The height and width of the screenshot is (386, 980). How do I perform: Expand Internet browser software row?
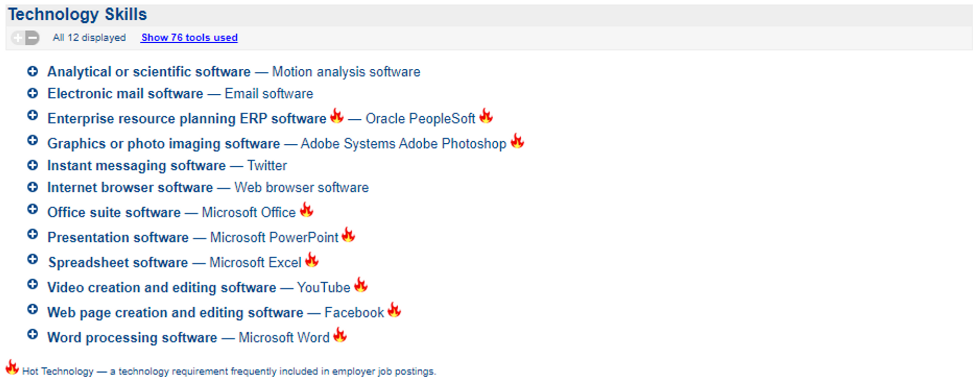pyautogui.click(x=32, y=187)
